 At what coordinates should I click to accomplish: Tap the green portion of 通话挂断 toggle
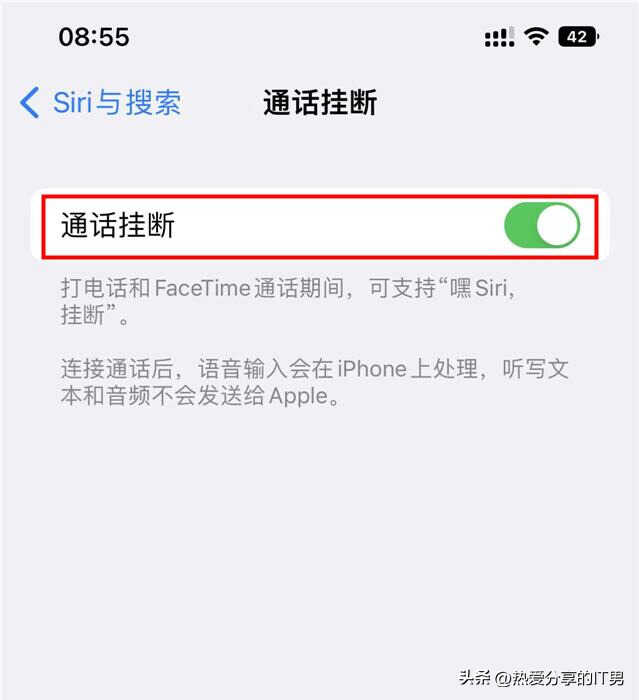click(521, 225)
